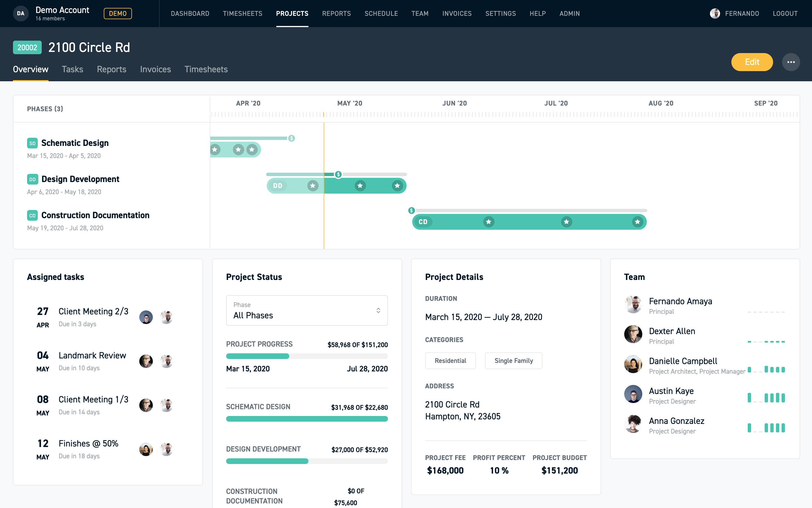Switch to the project Timesheets tab
This screenshot has height=508, width=812.
[x=206, y=69]
